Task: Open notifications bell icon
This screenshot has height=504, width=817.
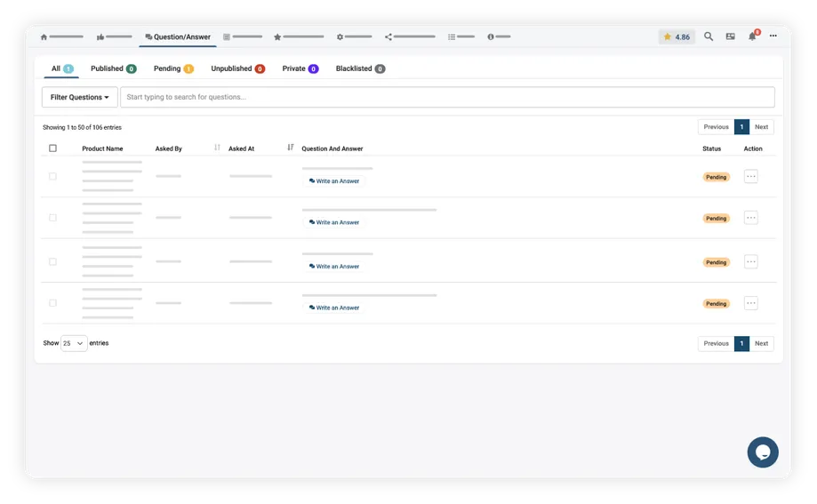Action: tap(752, 36)
